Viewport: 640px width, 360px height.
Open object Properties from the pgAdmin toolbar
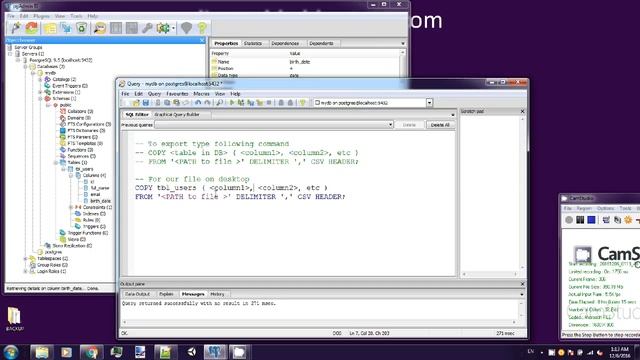[50, 28]
